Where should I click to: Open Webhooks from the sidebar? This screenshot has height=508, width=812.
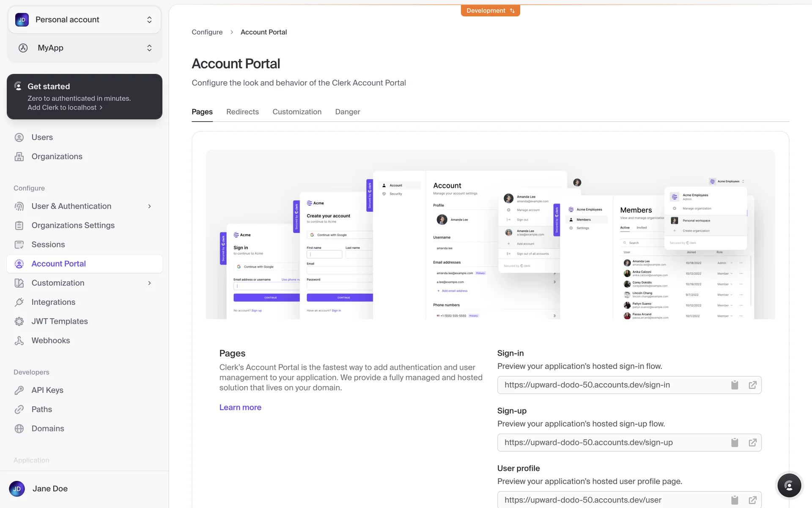(50, 340)
